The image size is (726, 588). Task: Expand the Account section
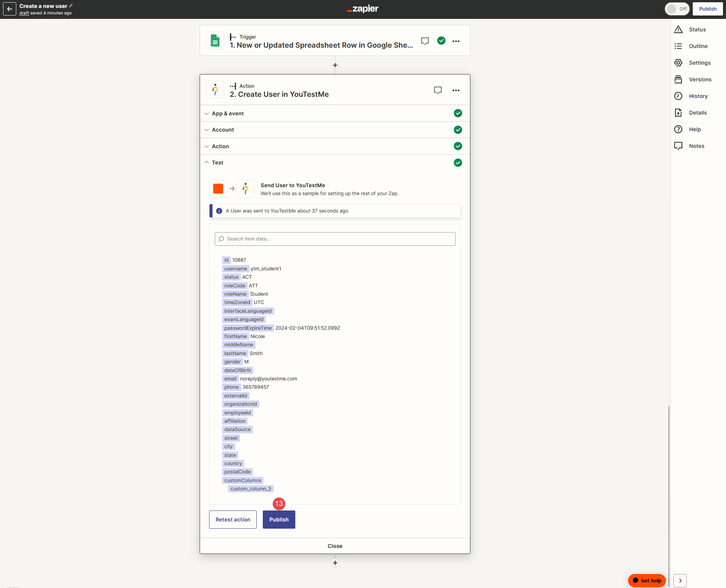(335, 130)
